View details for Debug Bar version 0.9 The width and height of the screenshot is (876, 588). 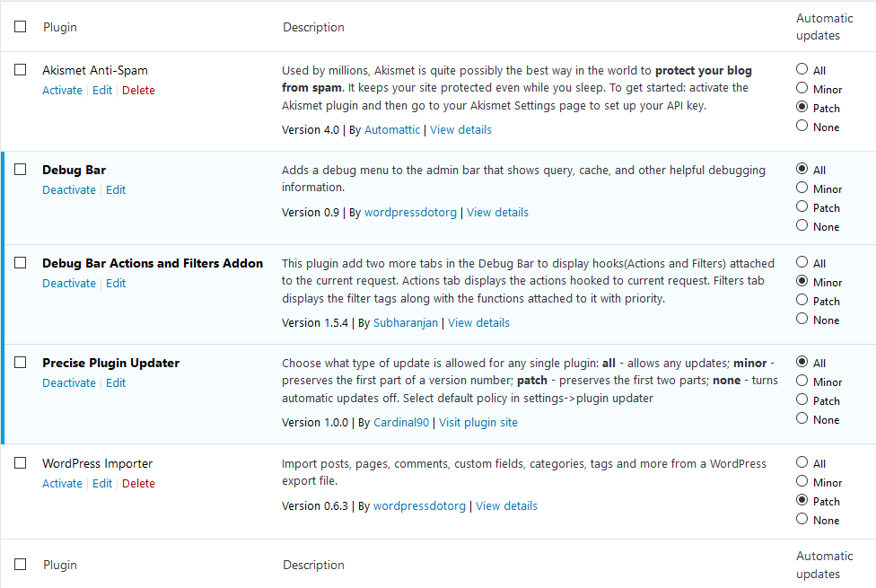pyautogui.click(x=498, y=213)
